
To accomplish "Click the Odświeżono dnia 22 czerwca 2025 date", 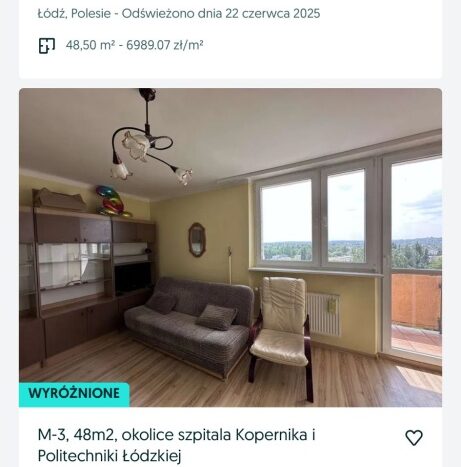I will click(x=221, y=14).
